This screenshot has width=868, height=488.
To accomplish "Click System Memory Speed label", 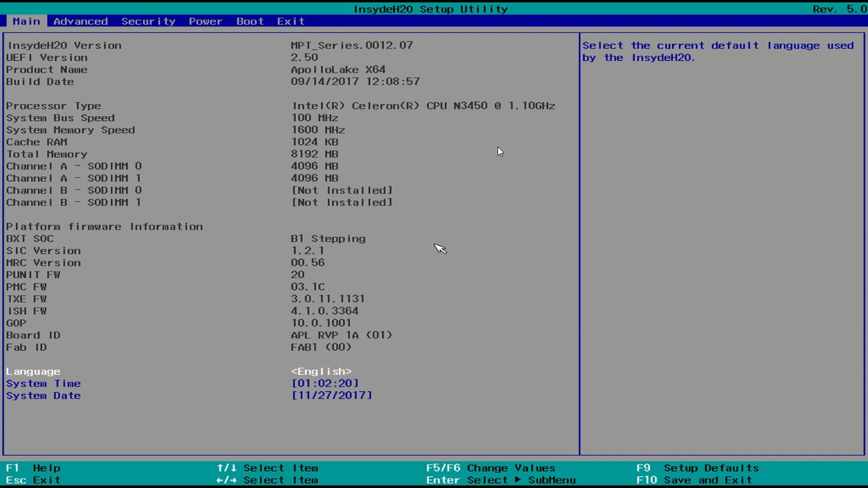I will pos(70,130).
